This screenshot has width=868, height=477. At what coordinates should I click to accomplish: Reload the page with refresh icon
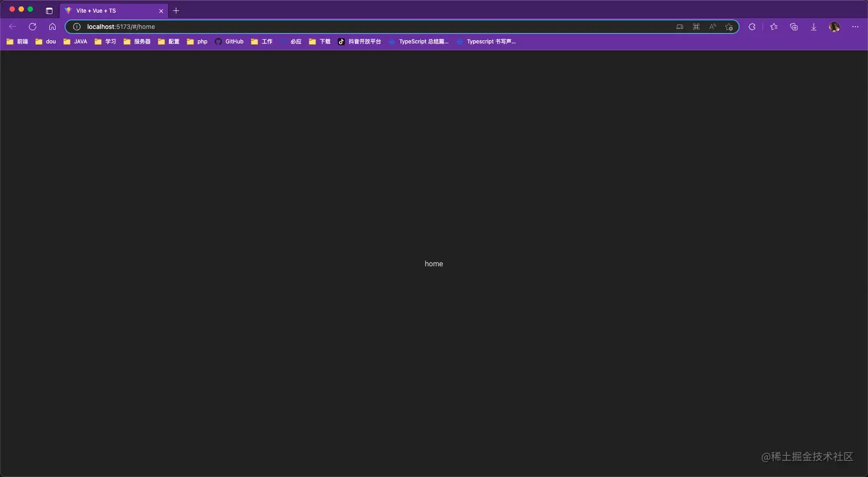coord(33,26)
